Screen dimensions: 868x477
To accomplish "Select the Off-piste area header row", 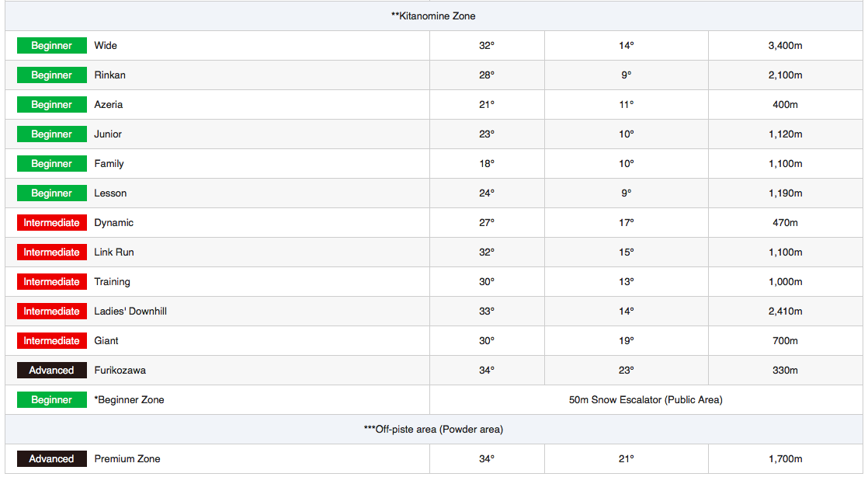I will point(433,430).
